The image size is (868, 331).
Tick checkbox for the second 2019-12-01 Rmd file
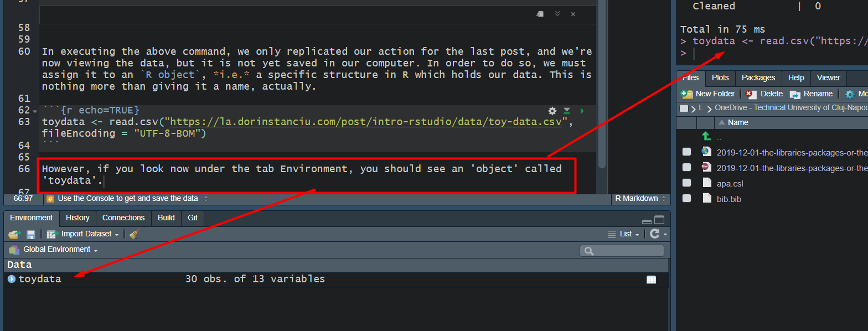point(686,167)
